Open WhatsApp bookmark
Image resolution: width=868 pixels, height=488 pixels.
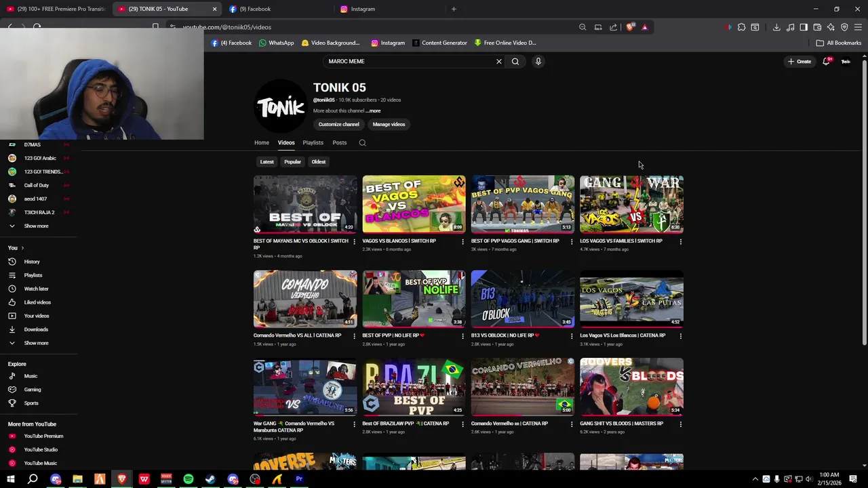277,43
